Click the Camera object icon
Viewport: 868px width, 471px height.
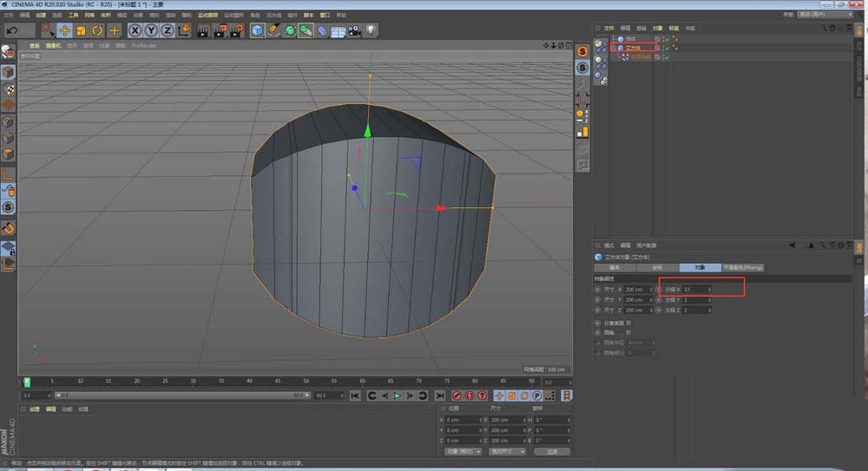click(x=354, y=30)
